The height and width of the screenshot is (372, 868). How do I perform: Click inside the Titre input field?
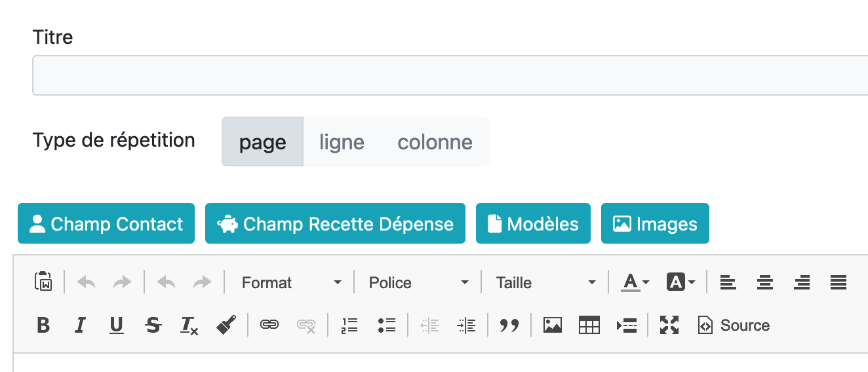coord(450,75)
